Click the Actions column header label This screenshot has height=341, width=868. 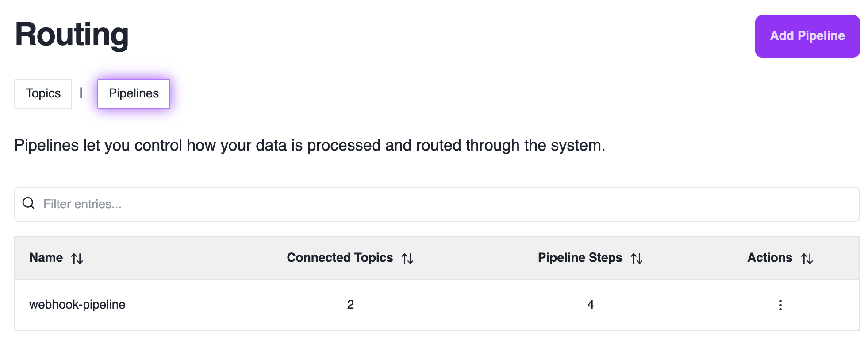point(769,258)
